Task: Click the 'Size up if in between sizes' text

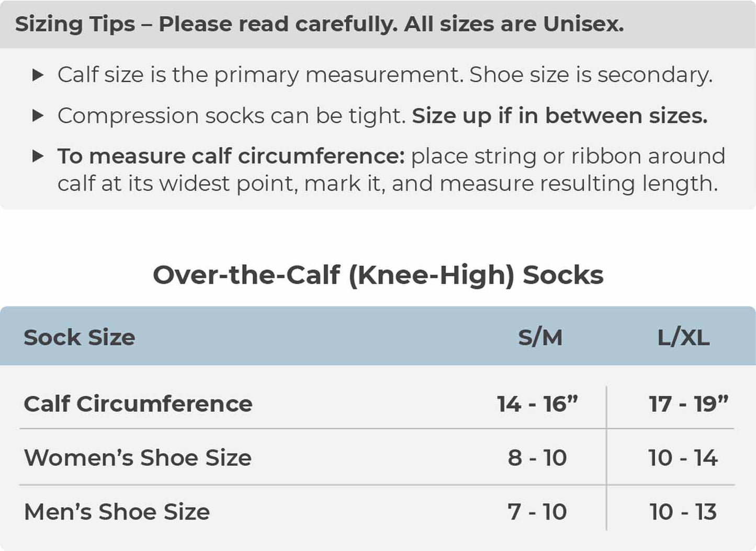Action: pos(559,116)
